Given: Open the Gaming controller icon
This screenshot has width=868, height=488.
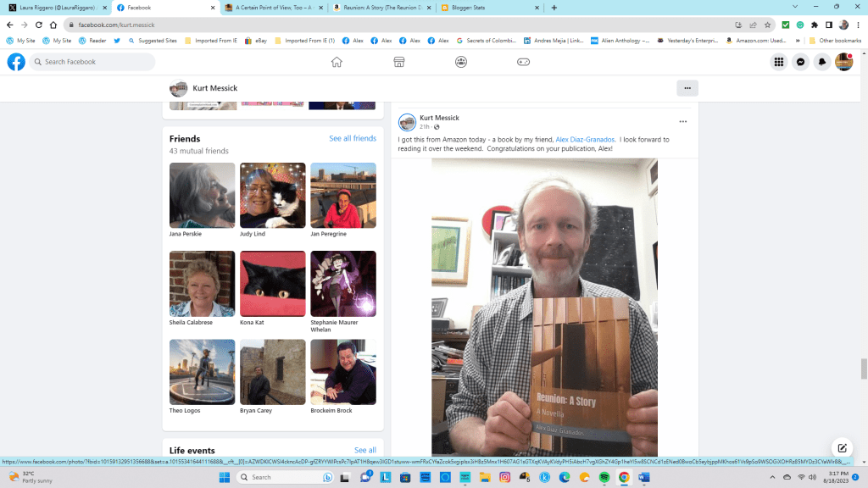Looking at the screenshot, I should (x=523, y=62).
